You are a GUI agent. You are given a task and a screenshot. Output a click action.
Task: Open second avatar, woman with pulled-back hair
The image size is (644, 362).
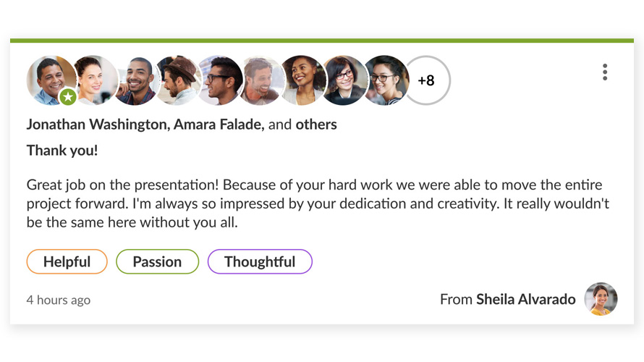(96, 80)
